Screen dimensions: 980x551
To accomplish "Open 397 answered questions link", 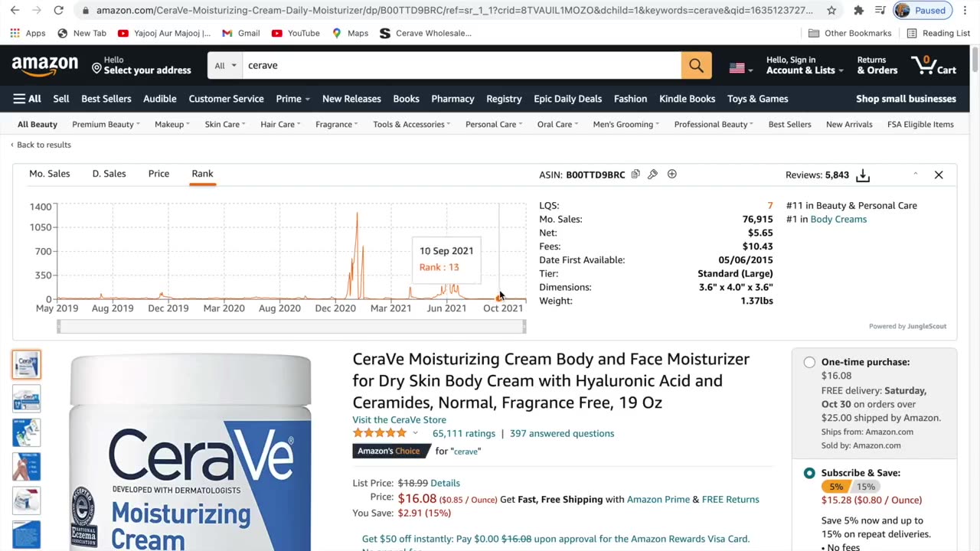I will (x=562, y=433).
